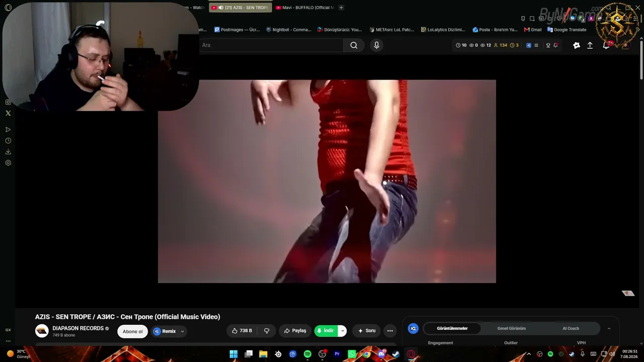The width and height of the screenshot is (644, 362).
Task: Start voice search with the microphone icon
Action: tap(376, 45)
